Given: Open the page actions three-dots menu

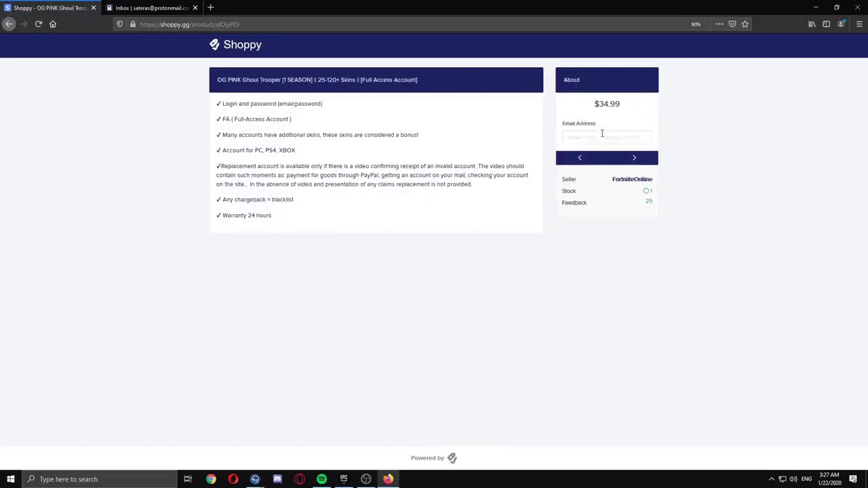Looking at the screenshot, I should tap(719, 24).
